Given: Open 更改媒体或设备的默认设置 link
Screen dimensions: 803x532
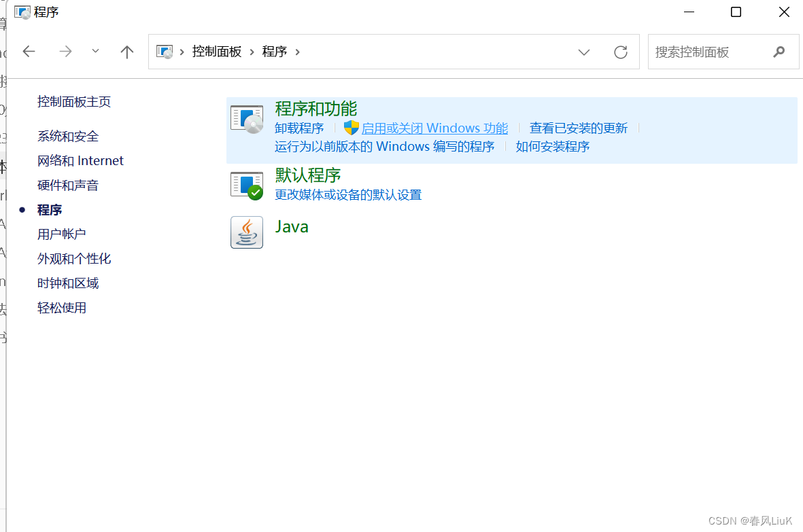Looking at the screenshot, I should (348, 195).
